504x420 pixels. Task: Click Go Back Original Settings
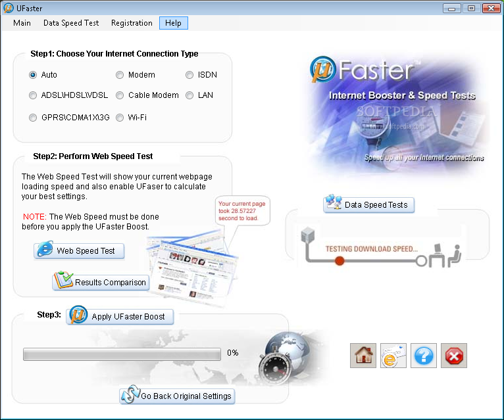(177, 396)
